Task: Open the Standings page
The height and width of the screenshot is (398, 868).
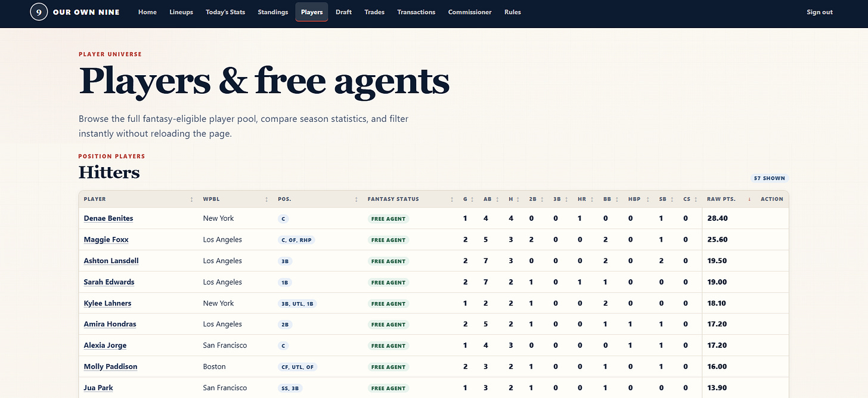Action: (x=273, y=12)
